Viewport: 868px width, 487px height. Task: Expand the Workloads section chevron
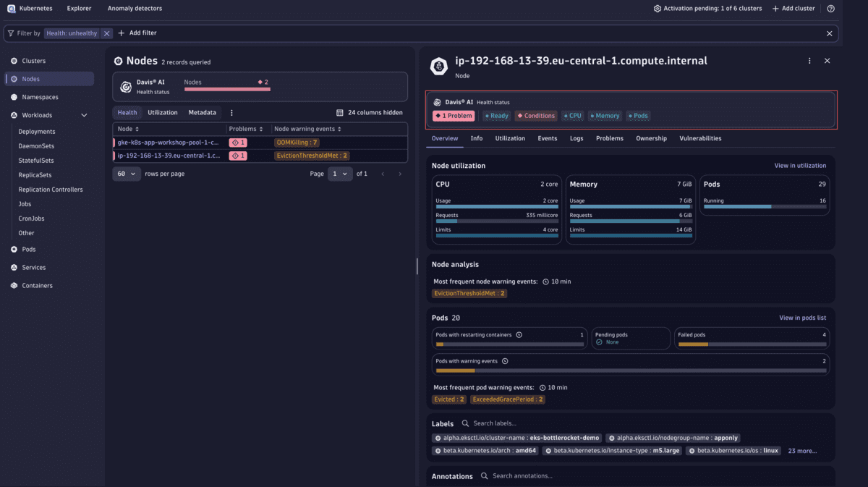(x=84, y=115)
